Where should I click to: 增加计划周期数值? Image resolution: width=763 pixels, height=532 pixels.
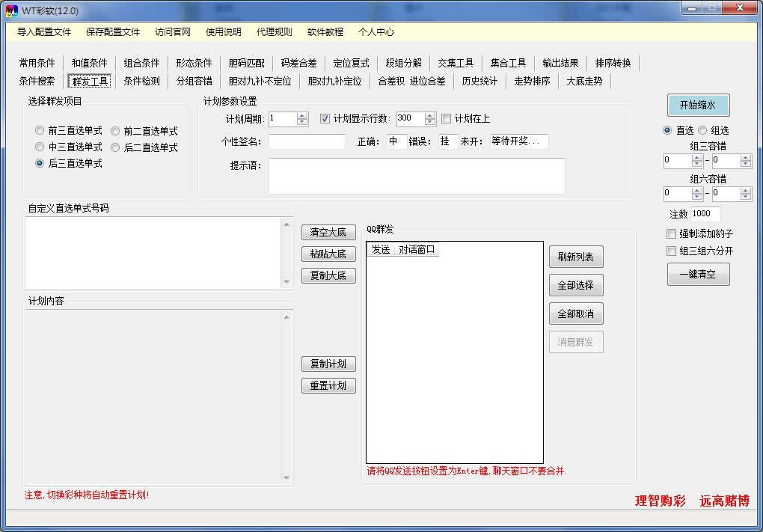point(301,114)
